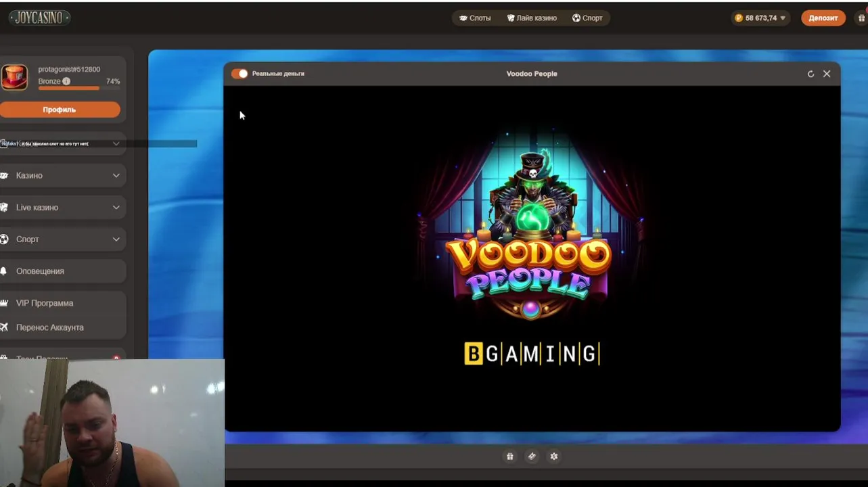Expand the Казино sidebar section
The height and width of the screenshot is (487, 868).
tap(63, 175)
